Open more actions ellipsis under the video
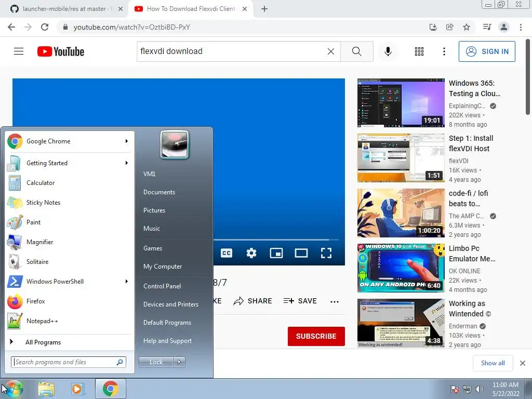This screenshot has height=399, width=532. click(x=335, y=301)
